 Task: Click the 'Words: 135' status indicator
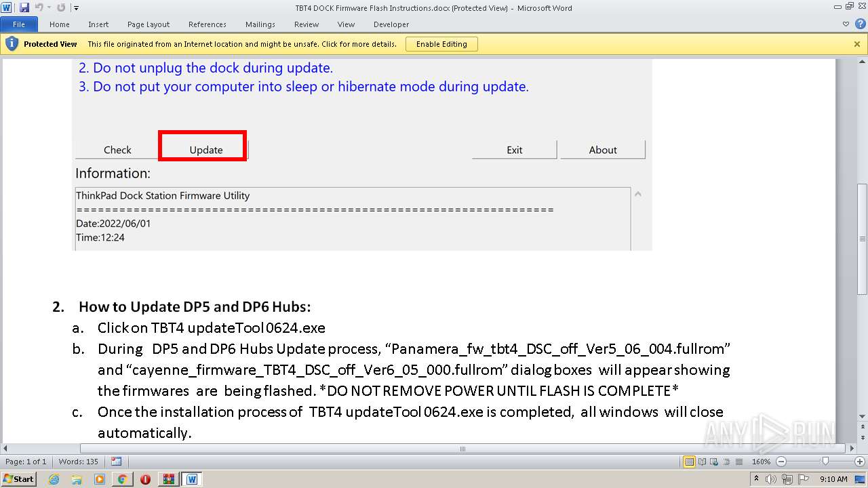click(x=79, y=462)
